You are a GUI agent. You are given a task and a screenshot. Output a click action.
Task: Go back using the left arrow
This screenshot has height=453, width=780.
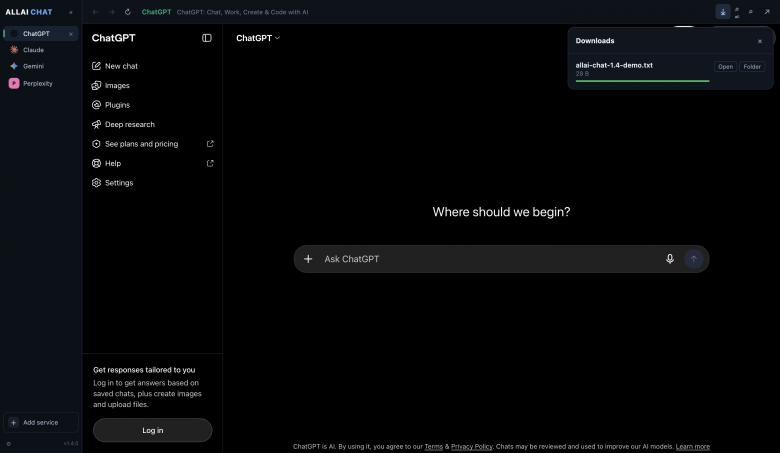95,12
